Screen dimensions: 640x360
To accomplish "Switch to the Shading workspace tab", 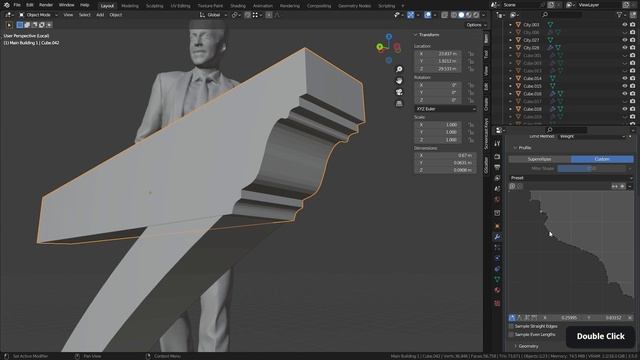I will pos(238,6).
